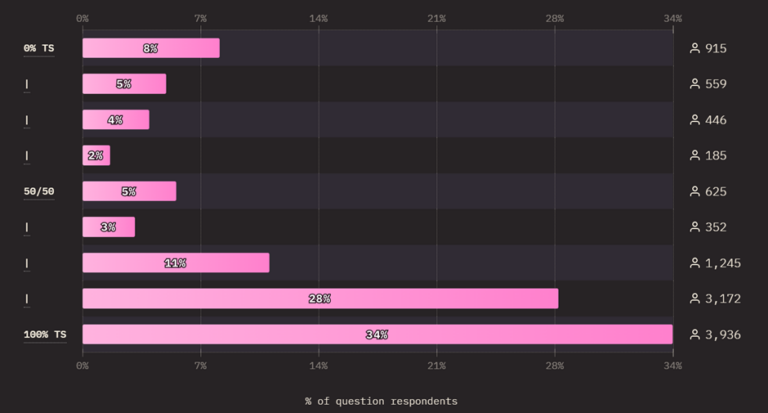Click the 34% bar for 100% TS

click(378, 334)
